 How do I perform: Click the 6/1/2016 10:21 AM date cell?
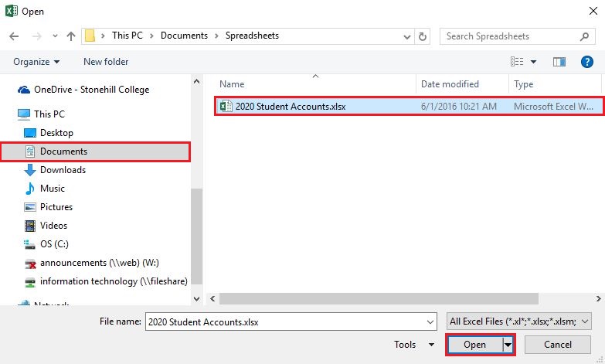[459, 107]
